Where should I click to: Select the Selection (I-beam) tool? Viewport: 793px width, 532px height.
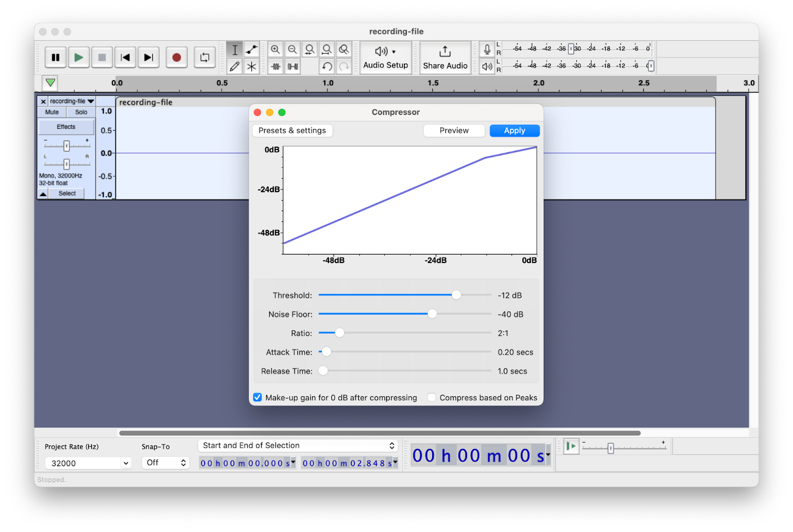tap(234, 50)
